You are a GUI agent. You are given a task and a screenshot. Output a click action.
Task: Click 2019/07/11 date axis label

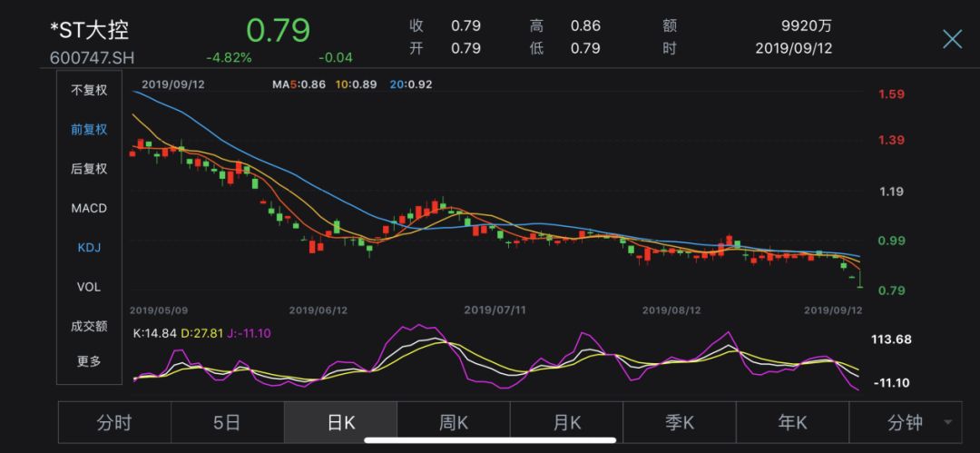[x=494, y=310]
